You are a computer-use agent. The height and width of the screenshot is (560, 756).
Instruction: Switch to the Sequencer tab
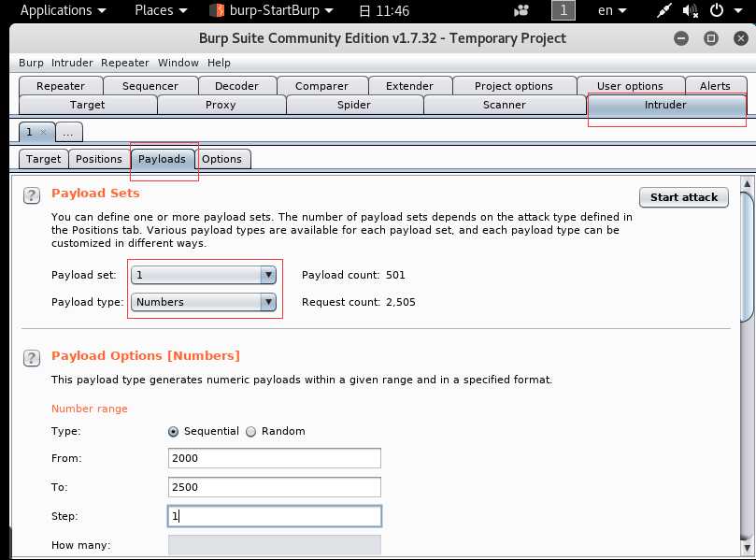[x=150, y=86]
